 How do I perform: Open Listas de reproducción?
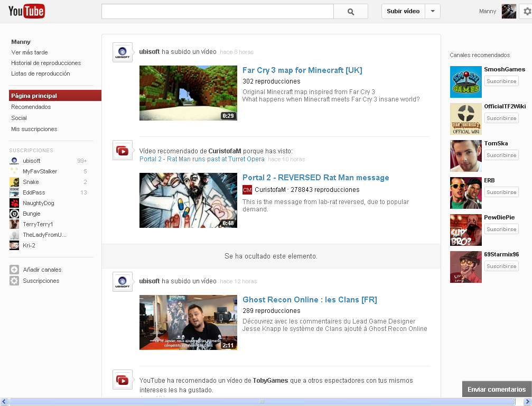41,73
